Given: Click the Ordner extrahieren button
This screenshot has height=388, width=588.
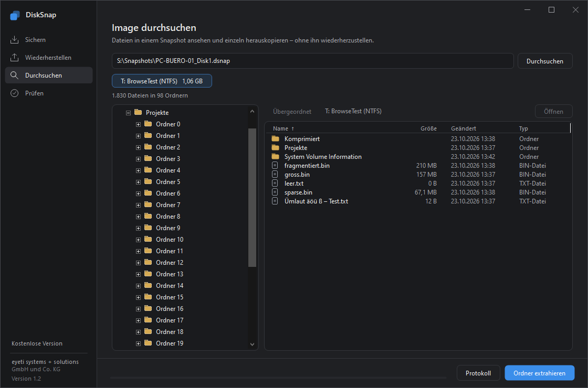Looking at the screenshot, I should [x=539, y=373].
